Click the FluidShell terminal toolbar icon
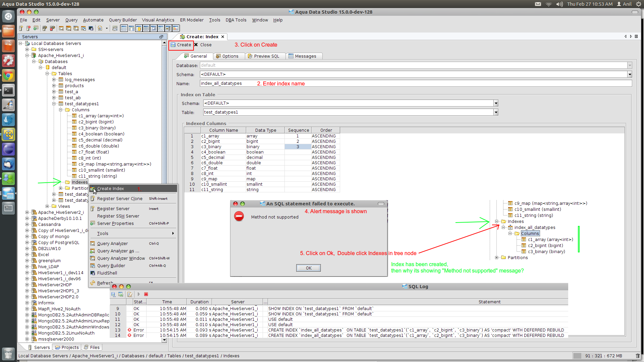The width and height of the screenshot is (644, 362). click(x=91, y=28)
